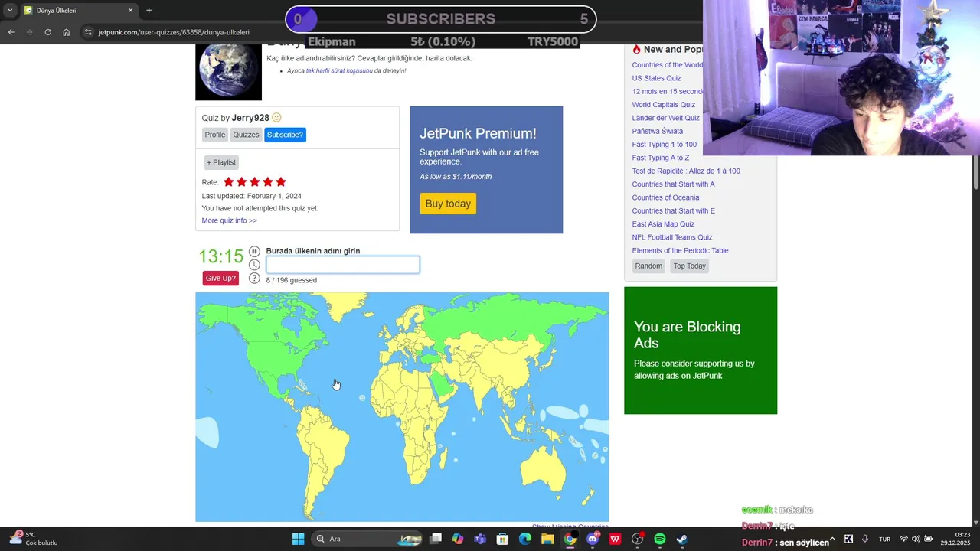Open File Explorer from taskbar

coord(547,539)
